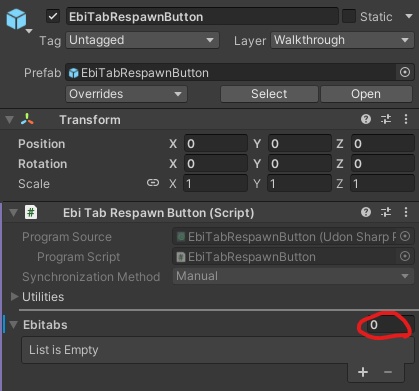
Task: Remove element with Ebitabs minus button
Action: pos(388,372)
